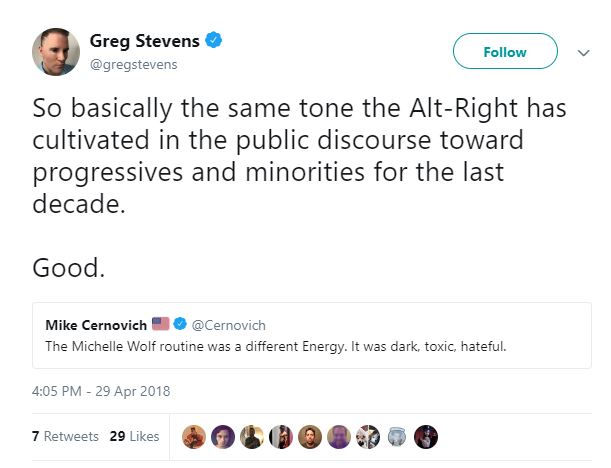Open Mike Cernovich's profile name link
Viewport: 611px width, 468px height.
pyautogui.click(x=96, y=325)
